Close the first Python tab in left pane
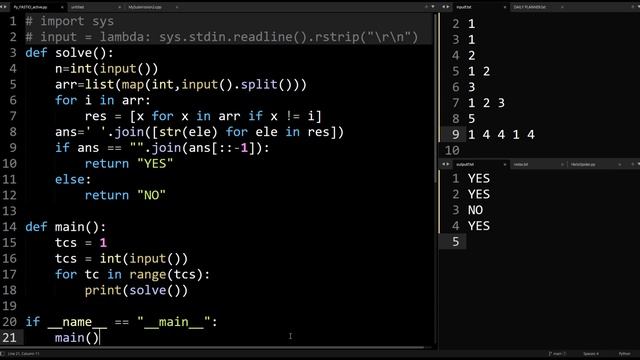Screen dimensions: 640x360 (62, 7)
